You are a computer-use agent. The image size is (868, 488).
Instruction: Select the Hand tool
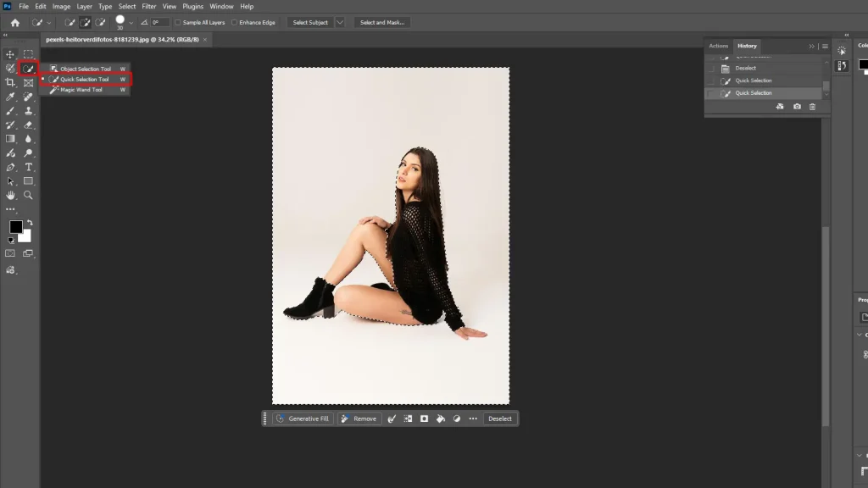tap(10, 196)
